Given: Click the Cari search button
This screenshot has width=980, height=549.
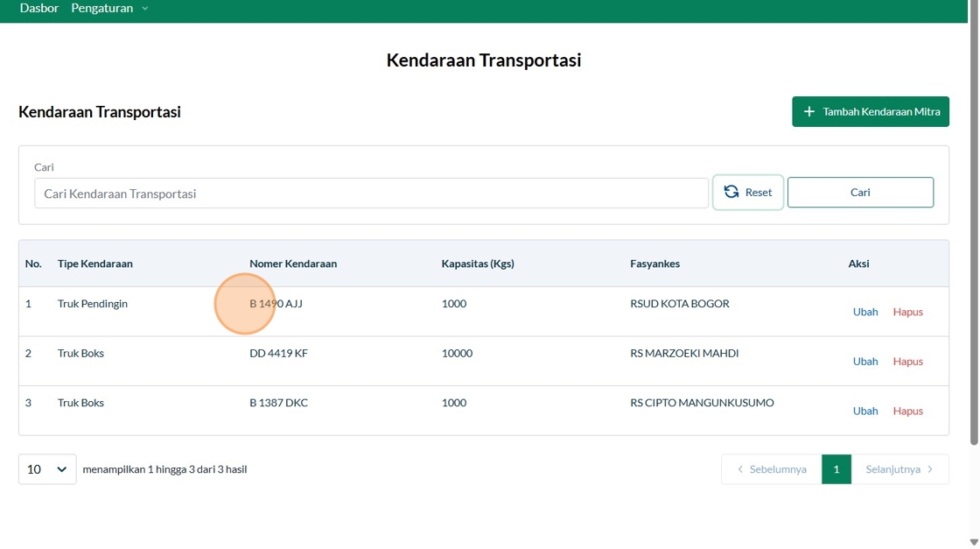Looking at the screenshot, I should [x=860, y=193].
